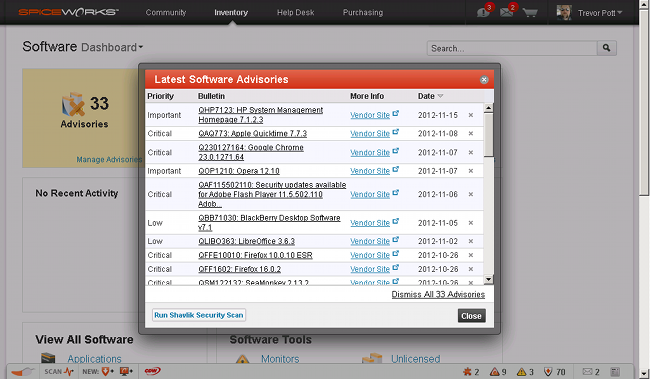
Task: Click the Advisories icon on dashboard
Action: pyautogui.click(x=73, y=104)
